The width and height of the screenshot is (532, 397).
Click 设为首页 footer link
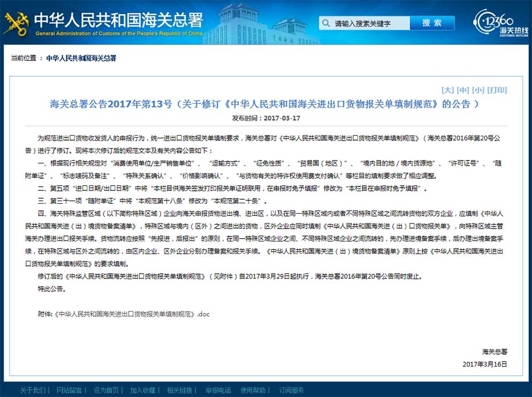click(106, 390)
